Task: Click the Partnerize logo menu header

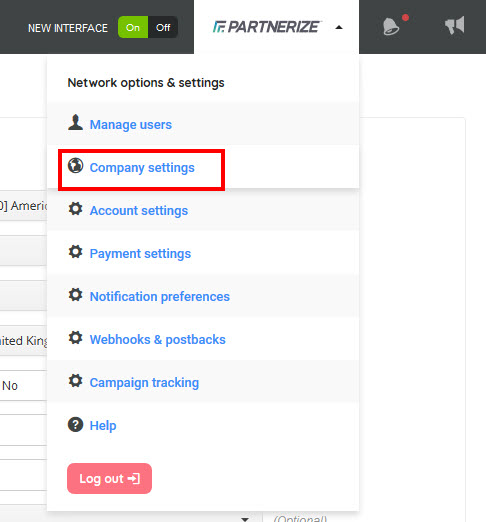Action: (266, 27)
